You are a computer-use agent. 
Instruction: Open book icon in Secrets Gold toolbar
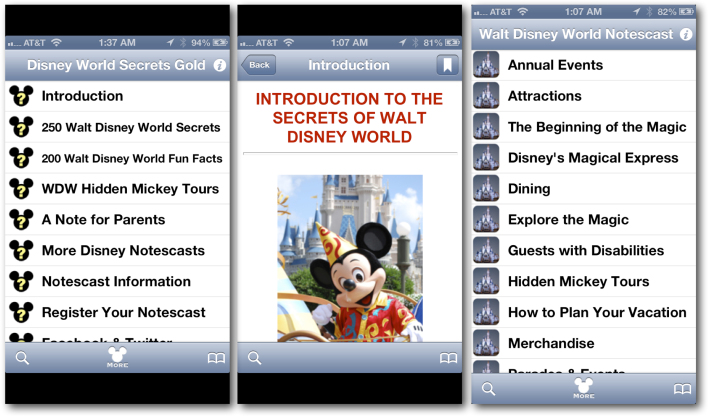pos(216,359)
